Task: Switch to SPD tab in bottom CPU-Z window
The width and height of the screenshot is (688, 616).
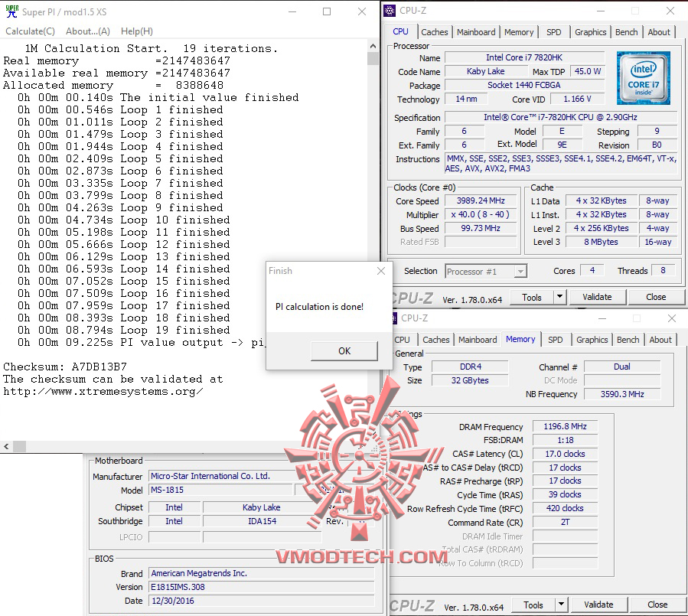Action: [555, 340]
